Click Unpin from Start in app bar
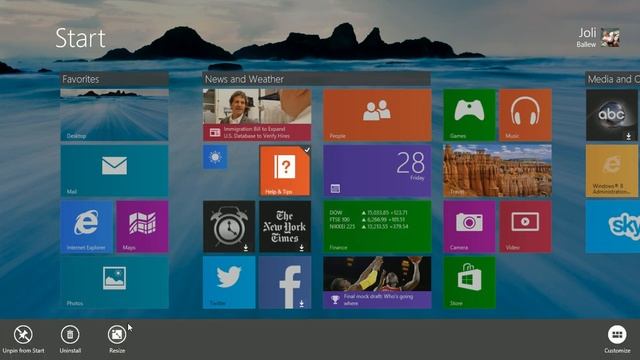This screenshot has width=640, height=360. pyautogui.click(x=23, y=339)
